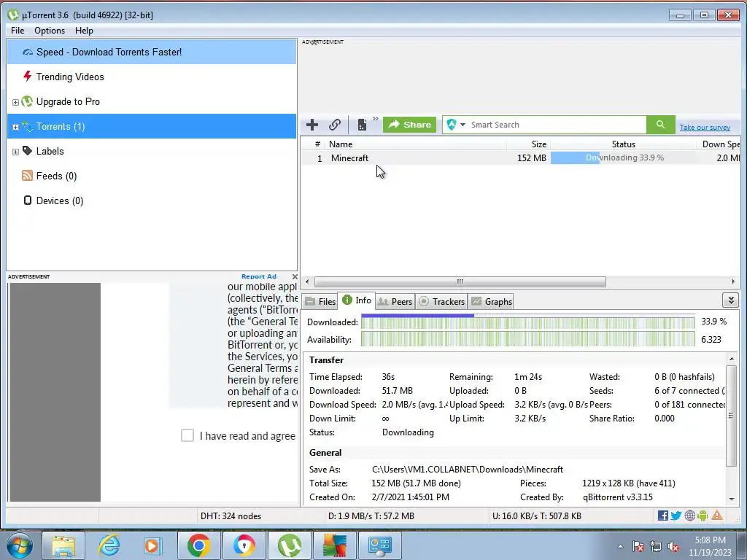Click the muted volume tray icon
The height and width of the screenshot is (560, 747).
click(673, 547)
